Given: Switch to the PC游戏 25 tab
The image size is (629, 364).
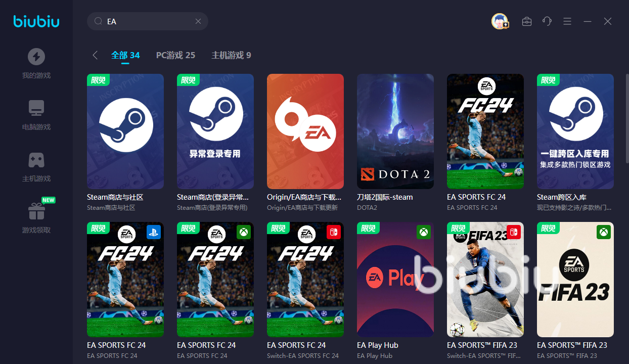Looking at the screenshot, I should point(175,55).
